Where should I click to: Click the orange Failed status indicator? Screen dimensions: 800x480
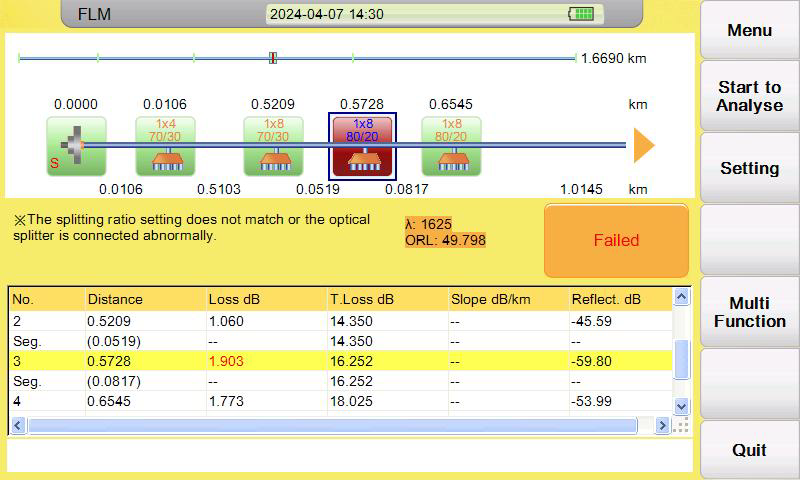click(616, 241)
